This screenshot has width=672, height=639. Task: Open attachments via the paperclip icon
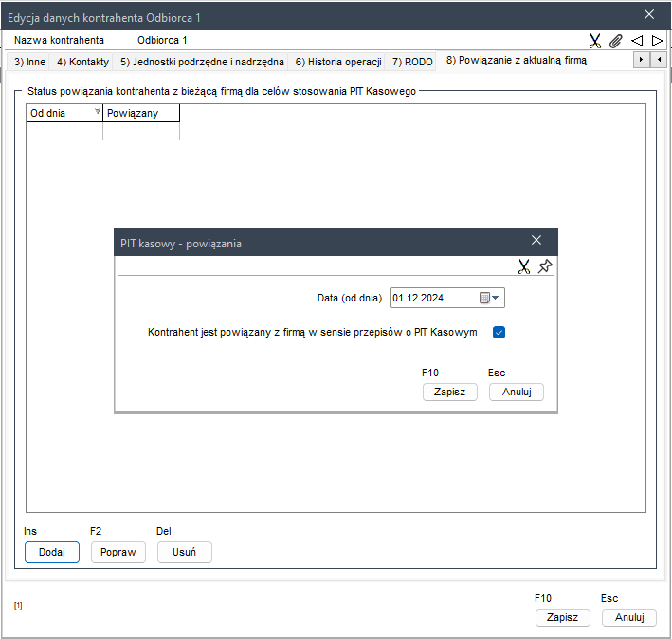coord(616,41)
